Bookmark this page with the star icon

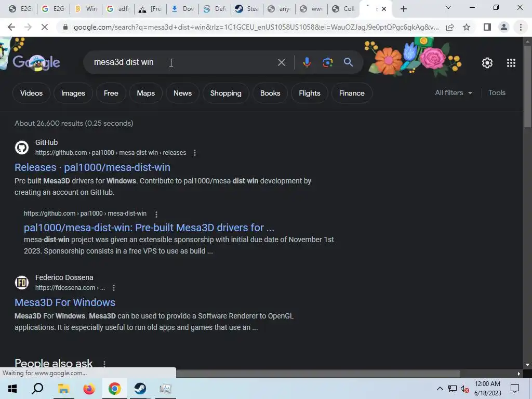[x=467, y=27]
